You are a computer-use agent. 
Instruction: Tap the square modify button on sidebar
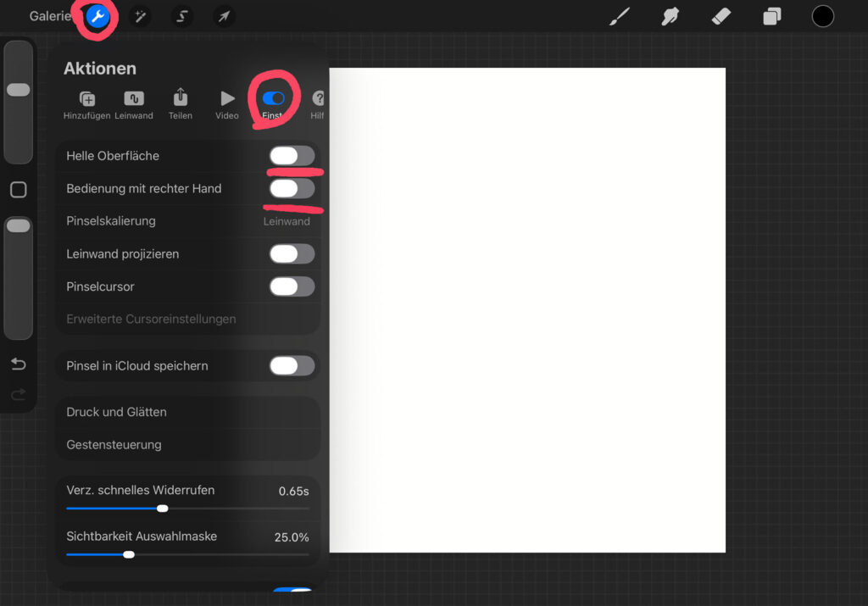point(19,190)
